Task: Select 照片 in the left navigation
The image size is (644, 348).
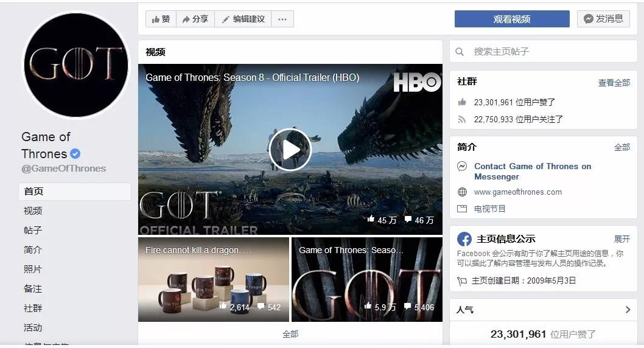Action: (x=33, y=270)
